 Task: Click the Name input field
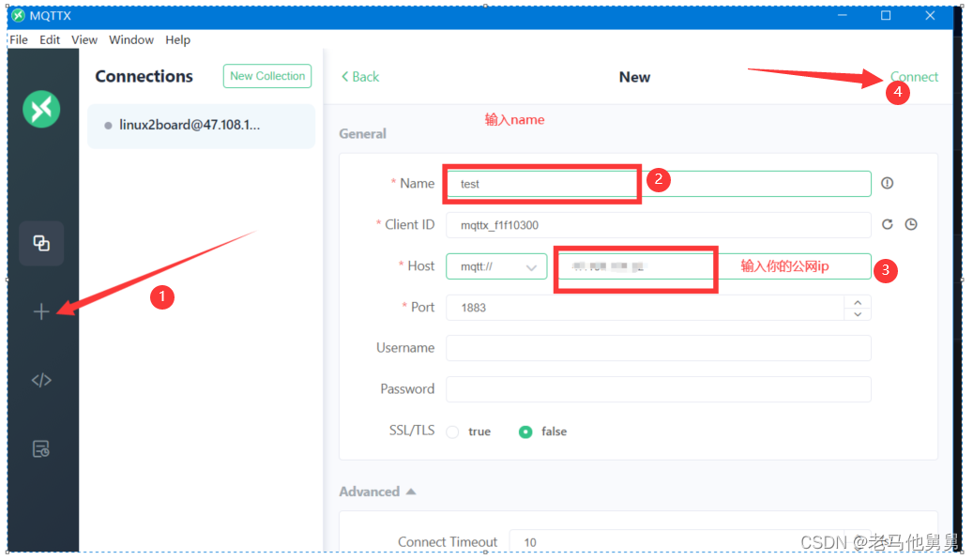[659, 184]
